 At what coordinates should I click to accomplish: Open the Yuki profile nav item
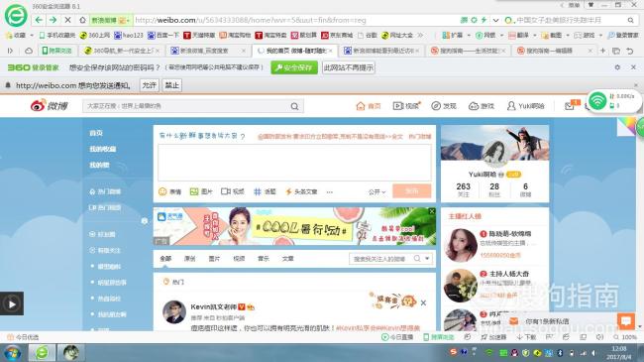525,106
